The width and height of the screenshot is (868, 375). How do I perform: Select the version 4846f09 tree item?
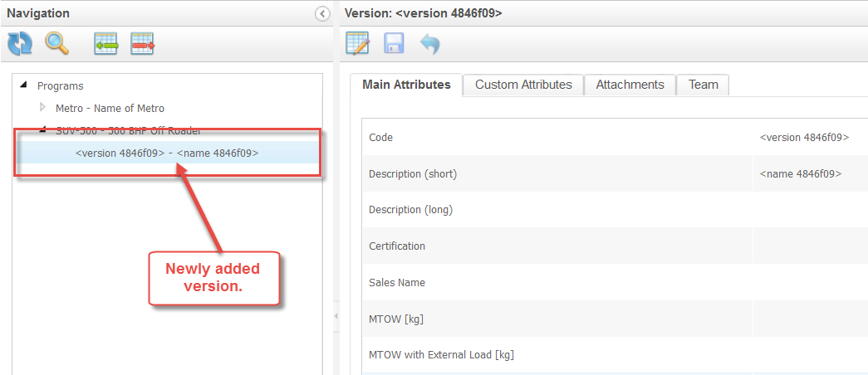166,153
